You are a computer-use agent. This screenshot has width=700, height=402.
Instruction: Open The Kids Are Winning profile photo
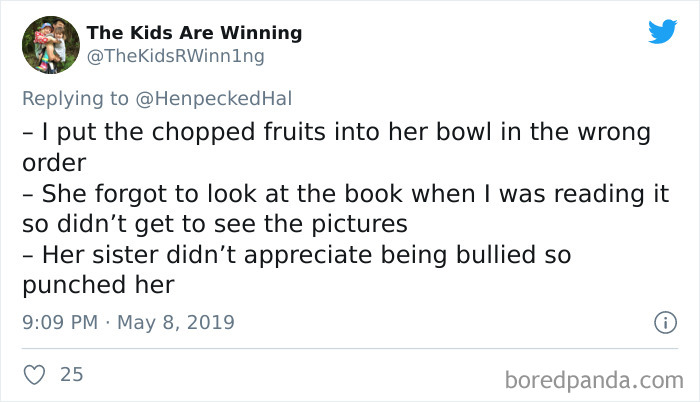(50, 45)
